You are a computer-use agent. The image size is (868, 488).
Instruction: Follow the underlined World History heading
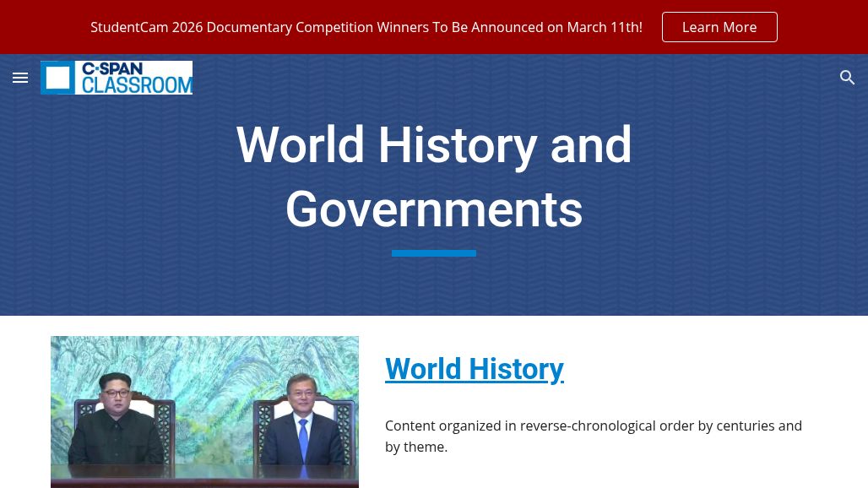point(475,369)
